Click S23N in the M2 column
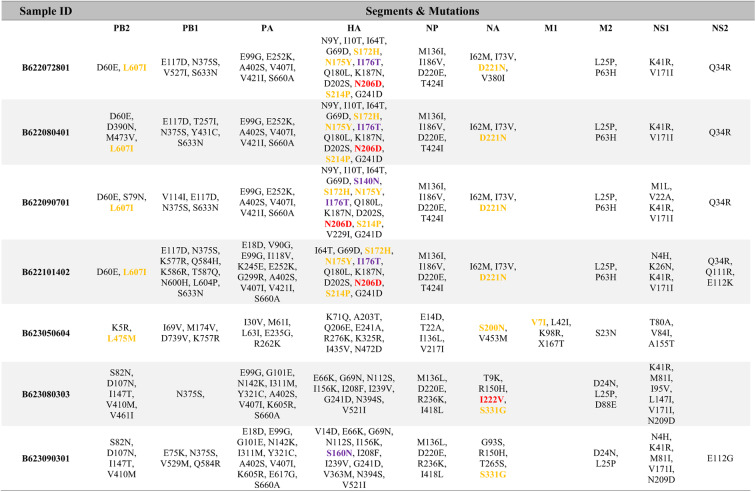 coord(606,333)
